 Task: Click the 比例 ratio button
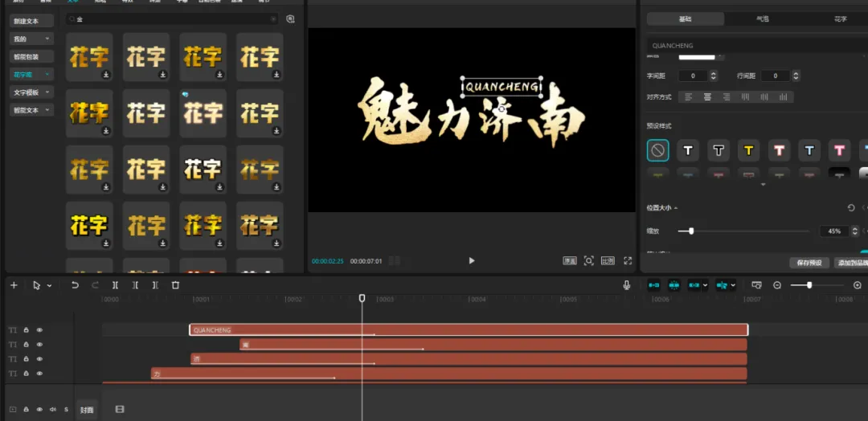pyautogui.click(x=608, y=260)
